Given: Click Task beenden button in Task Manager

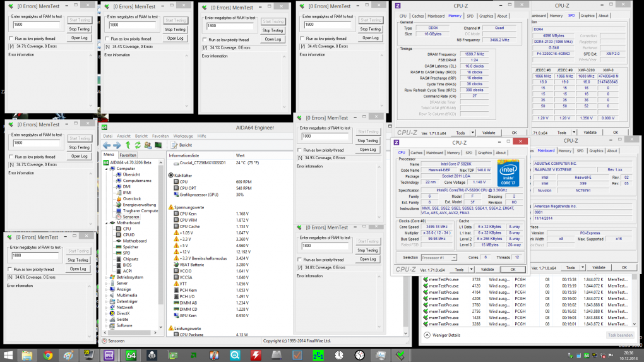Looking at the screenshot, I should (620, 335).
